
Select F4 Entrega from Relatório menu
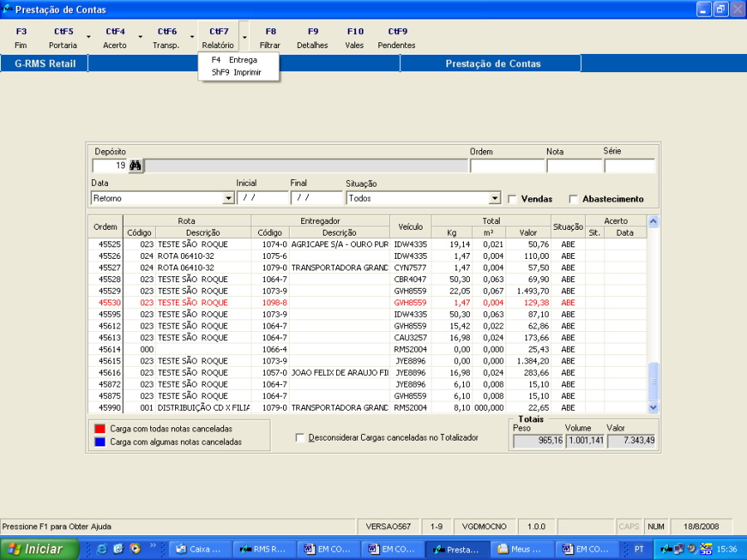pyautogui.click(x=234, y=60)
